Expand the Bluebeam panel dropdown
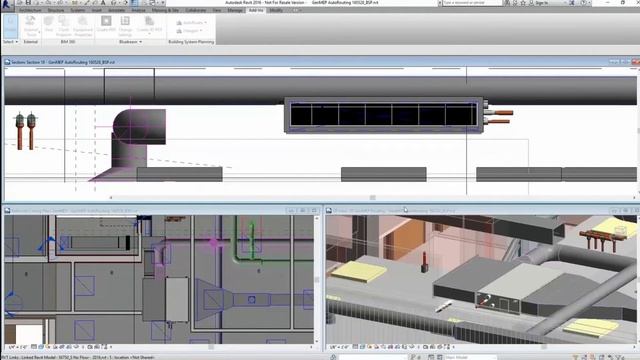The image size is (640, 360). (x=130, y=42)
